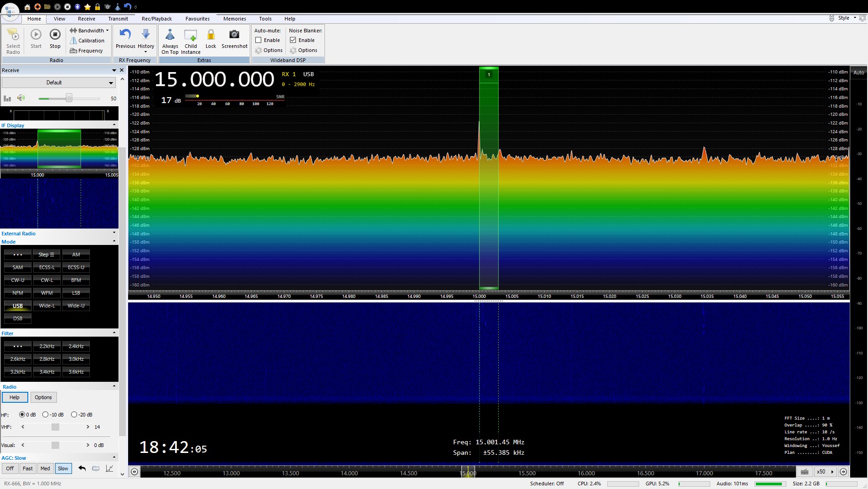Collapse the IF Display section

(x=114, y=125)
